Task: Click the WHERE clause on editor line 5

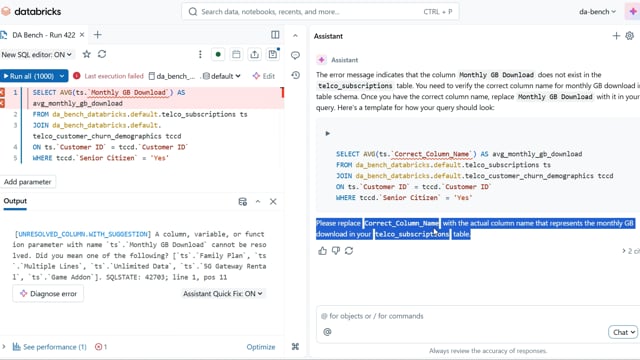Action: (101, 158)
